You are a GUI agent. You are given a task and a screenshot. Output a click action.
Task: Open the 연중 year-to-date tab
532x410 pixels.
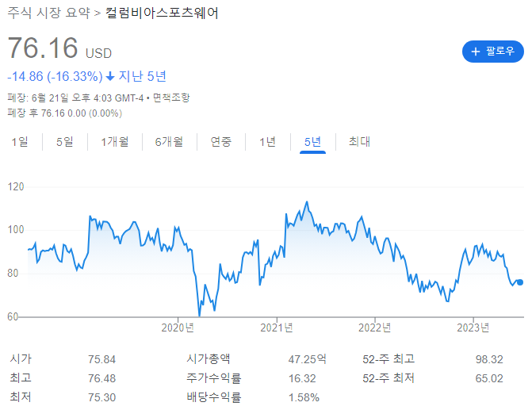point(221,141)
